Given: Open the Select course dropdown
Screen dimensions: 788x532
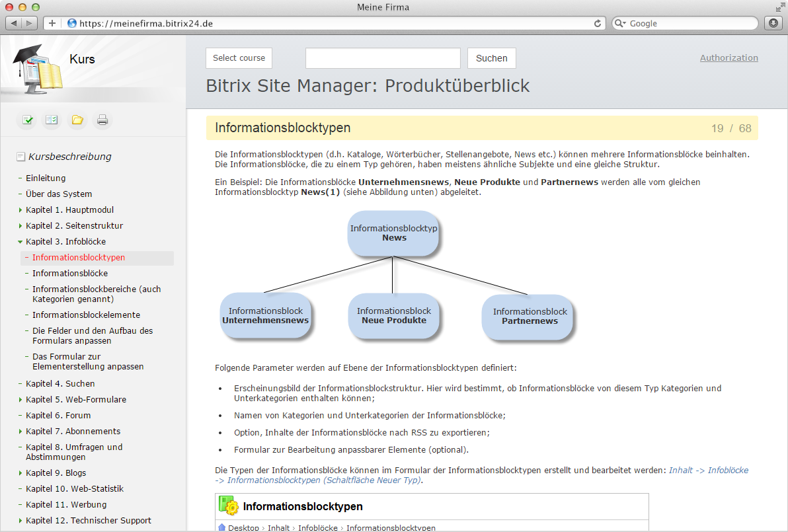Looking at the screenshot, I should pyautogui.click(x=239, y=57).
